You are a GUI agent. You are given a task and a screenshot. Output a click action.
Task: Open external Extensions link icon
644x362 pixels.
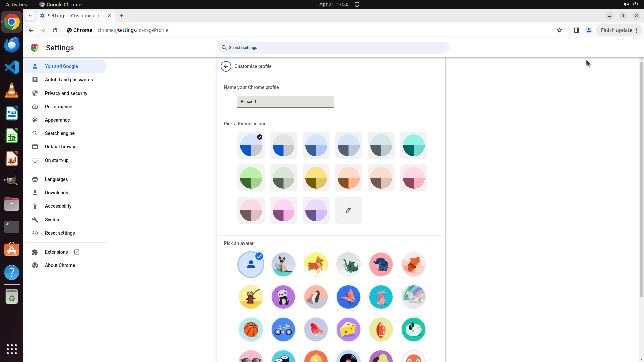[x=77, y=252]
